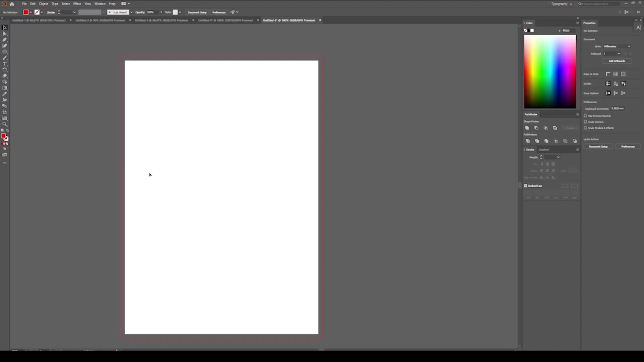Select the Paintbrush tool
This screenshot has height=362, width=644.
(x=5, y=58)
